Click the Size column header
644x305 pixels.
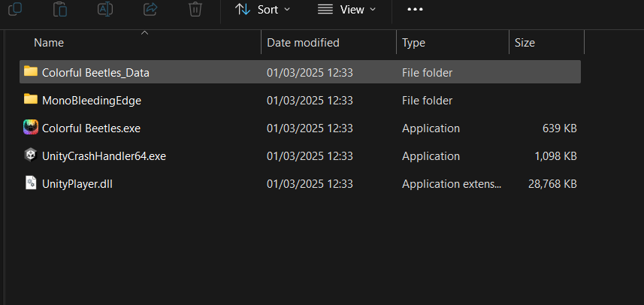pos(525,43)
